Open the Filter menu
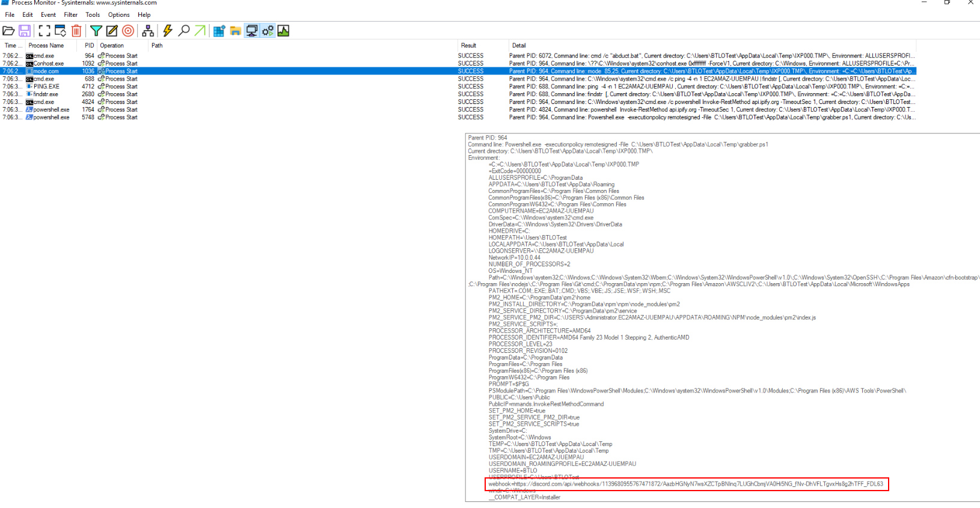Screen dimensions: 980x508 point(71,15)
